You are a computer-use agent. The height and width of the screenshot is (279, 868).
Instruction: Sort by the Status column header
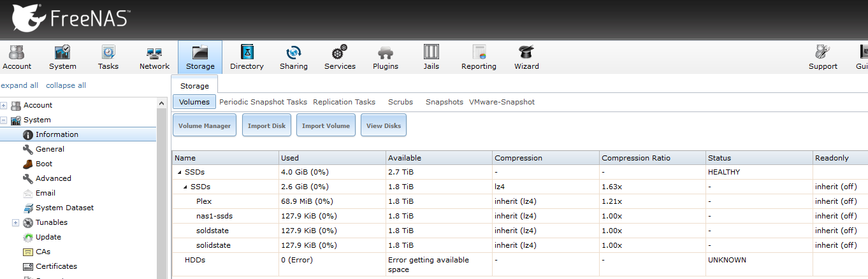tap(760, 158)
